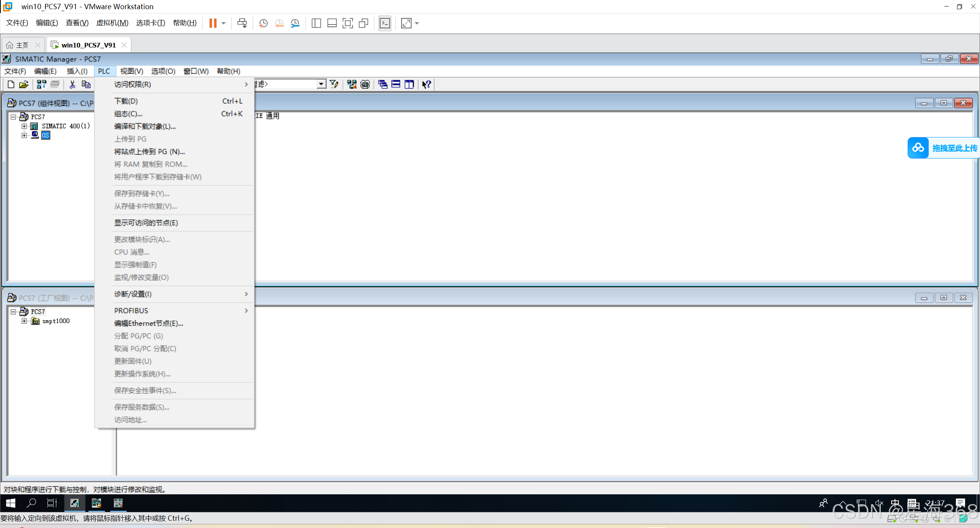This screenshot has height=528, width=980.
Task: Select the OS tree item
Action: pos(46,135)
